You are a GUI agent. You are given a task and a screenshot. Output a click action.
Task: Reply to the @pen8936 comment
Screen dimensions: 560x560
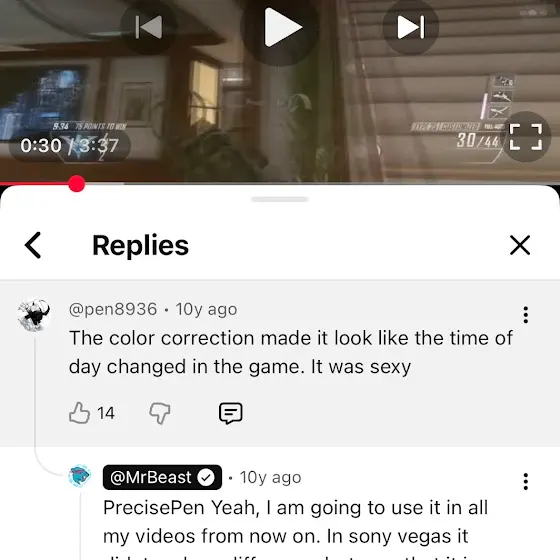tap(230, 413)
